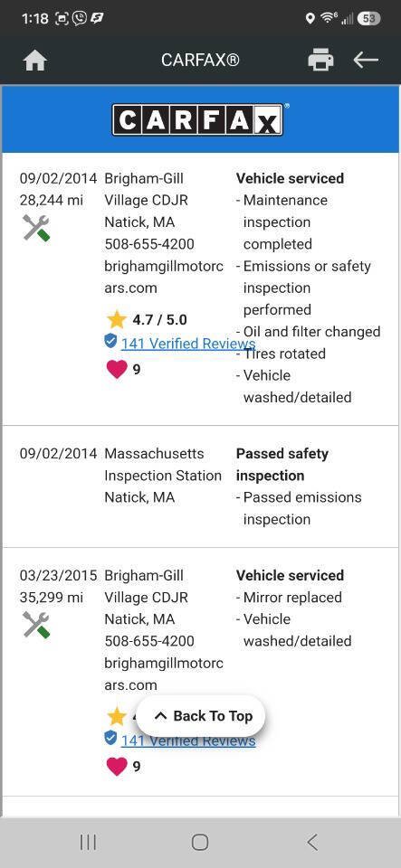This screenshot has height=868, width=401.
Task: Tap Android back navigation chevron
Action: 311,843
